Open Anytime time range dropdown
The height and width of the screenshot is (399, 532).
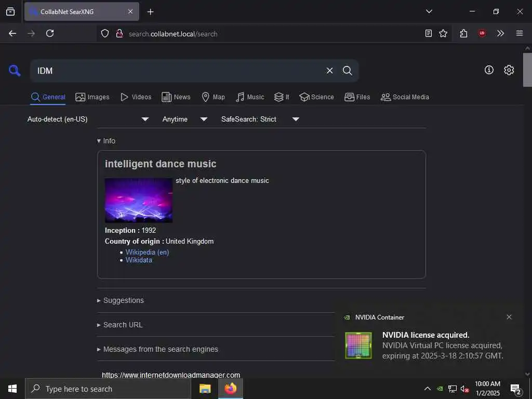[x=185, y=119]
